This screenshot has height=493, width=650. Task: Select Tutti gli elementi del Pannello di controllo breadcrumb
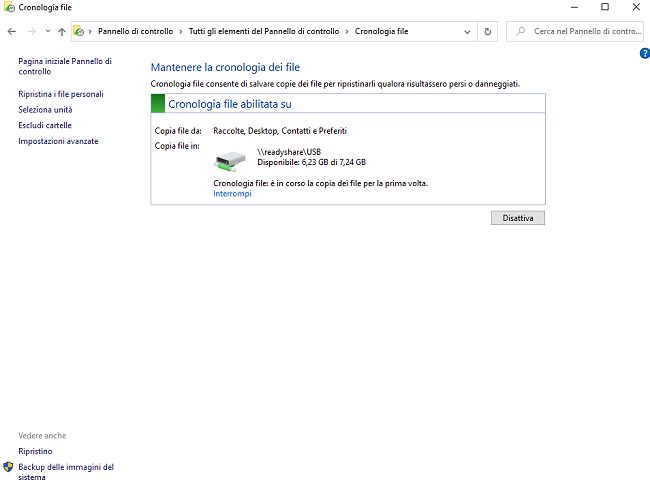(x=264, y=31)
